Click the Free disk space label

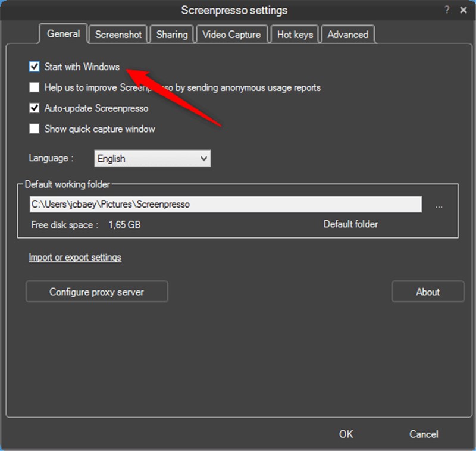click(x=65, y=225)
